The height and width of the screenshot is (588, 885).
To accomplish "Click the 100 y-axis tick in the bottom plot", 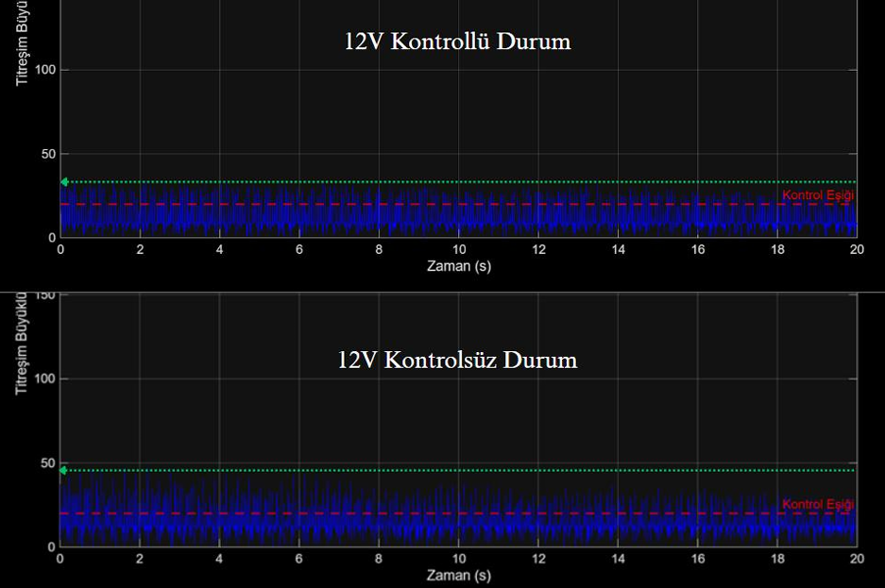I will (x=46, y=379).
